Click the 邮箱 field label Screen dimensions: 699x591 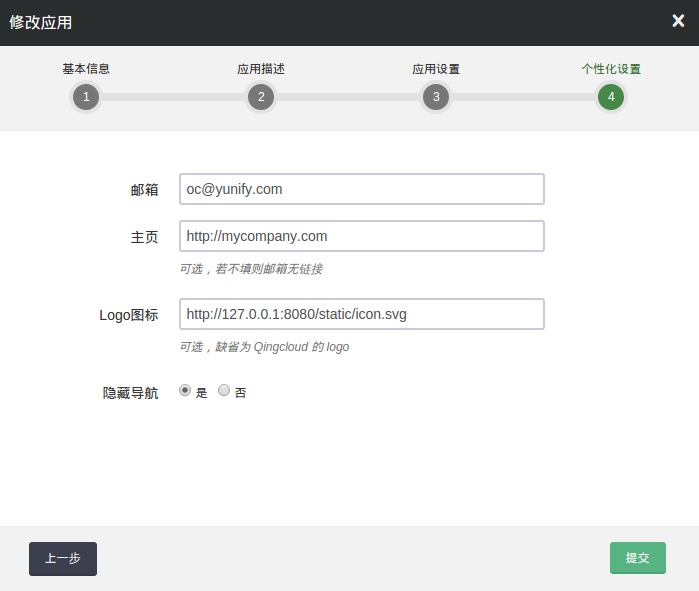pyautogui.click(x=144, y=190)
